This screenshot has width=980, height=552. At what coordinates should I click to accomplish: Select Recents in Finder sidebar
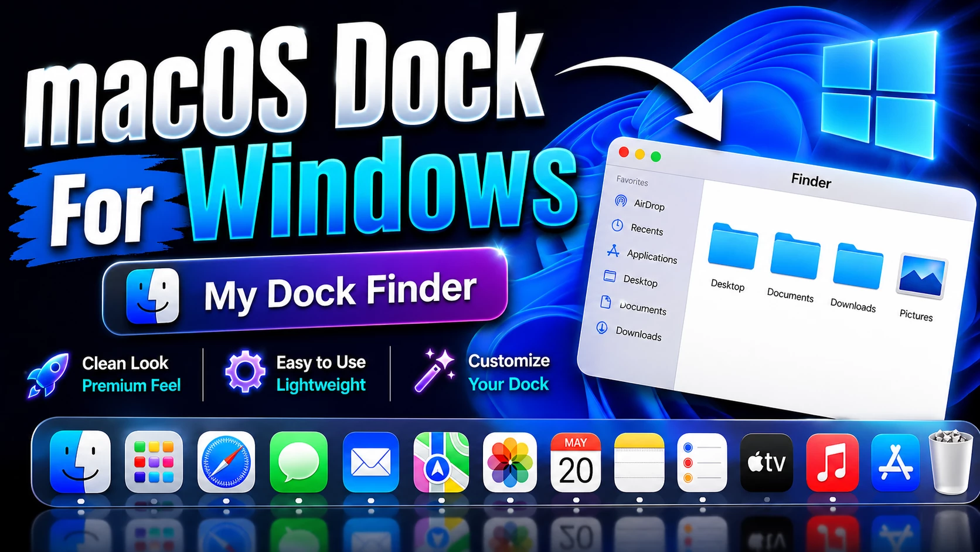(x=638, y=228)
